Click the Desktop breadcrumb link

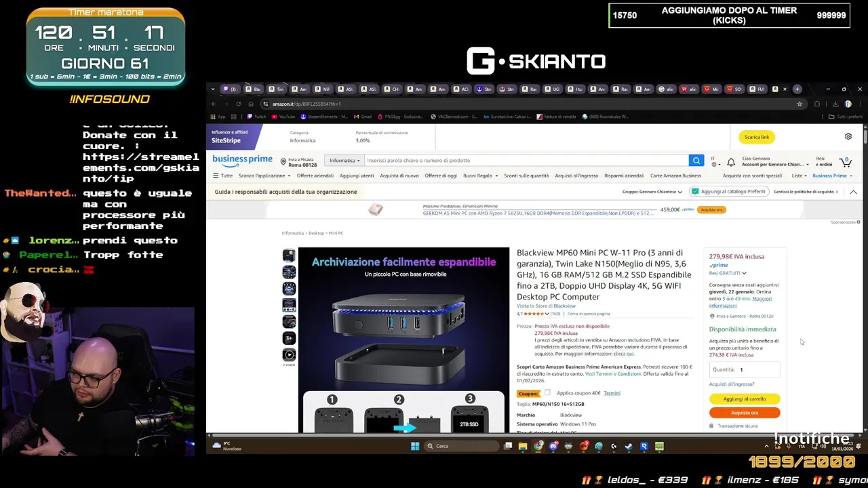click(316, 233)
